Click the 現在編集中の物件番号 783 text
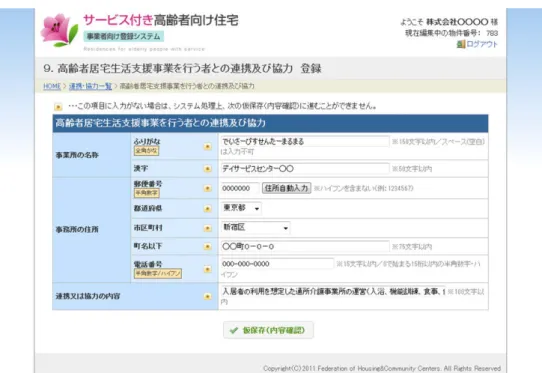This screenshot has width=542, height=373. (x=451, y=33)
